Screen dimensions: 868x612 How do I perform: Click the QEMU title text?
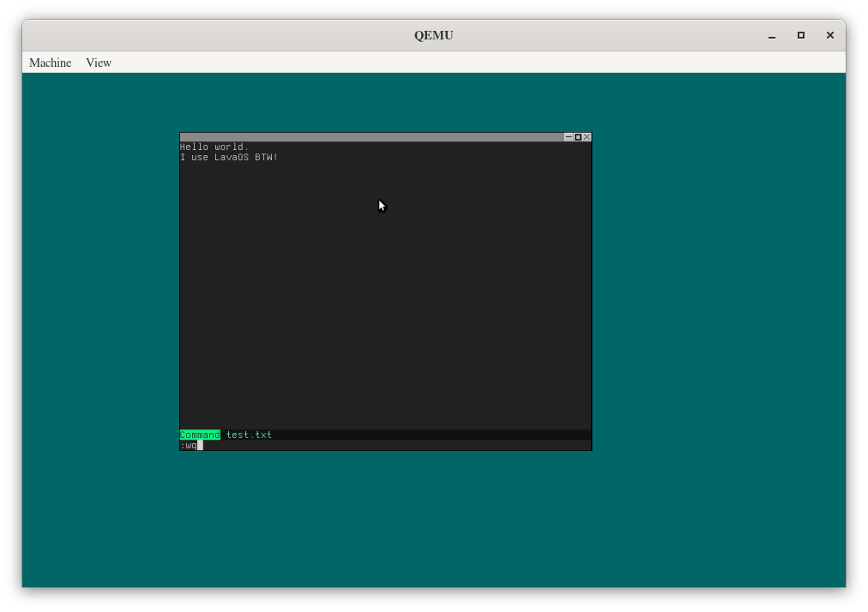point(434,35)
